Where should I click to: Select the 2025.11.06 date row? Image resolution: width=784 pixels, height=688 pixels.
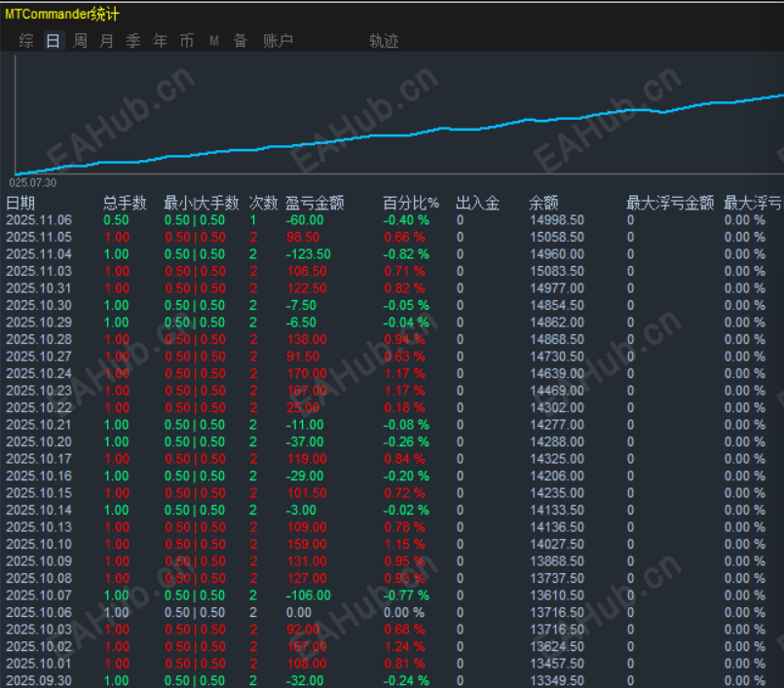click(39, 220)
